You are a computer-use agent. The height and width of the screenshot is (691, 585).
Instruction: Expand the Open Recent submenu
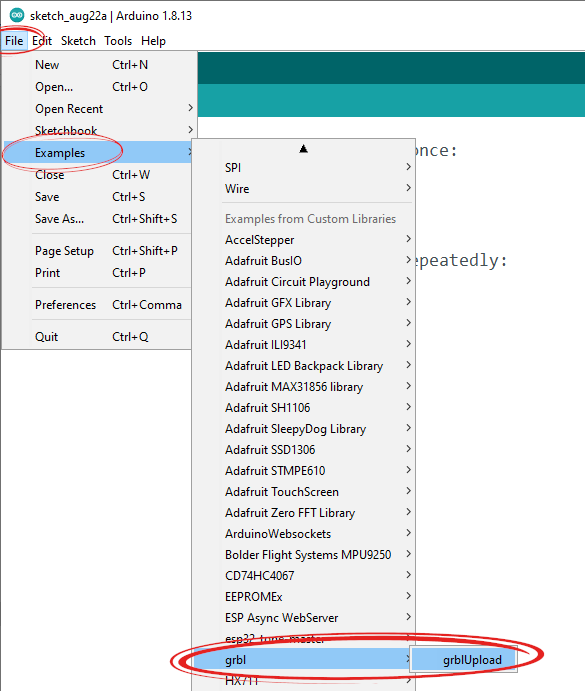click(x=100, y=108)
